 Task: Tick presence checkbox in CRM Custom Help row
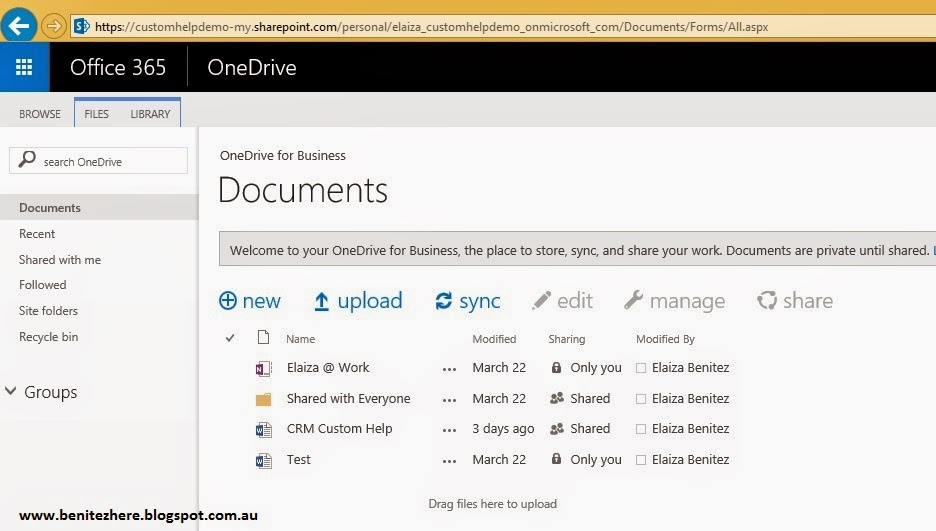click(641, 429)
